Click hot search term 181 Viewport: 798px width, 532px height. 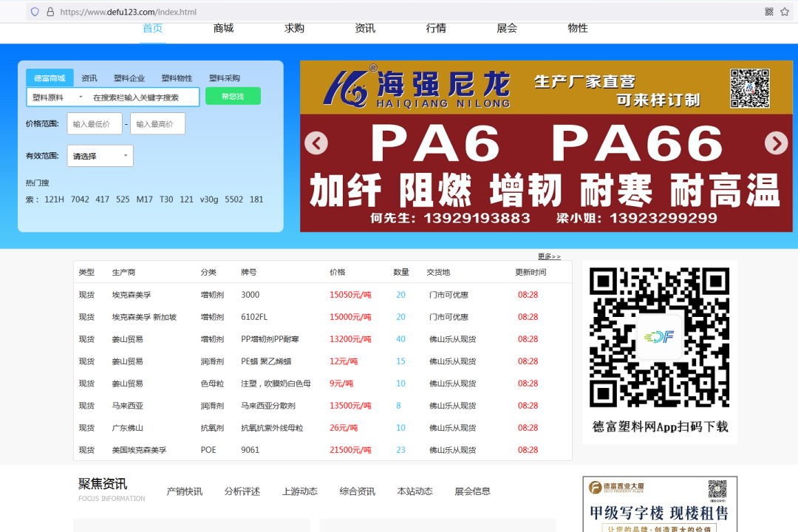(x=256, y=199)
